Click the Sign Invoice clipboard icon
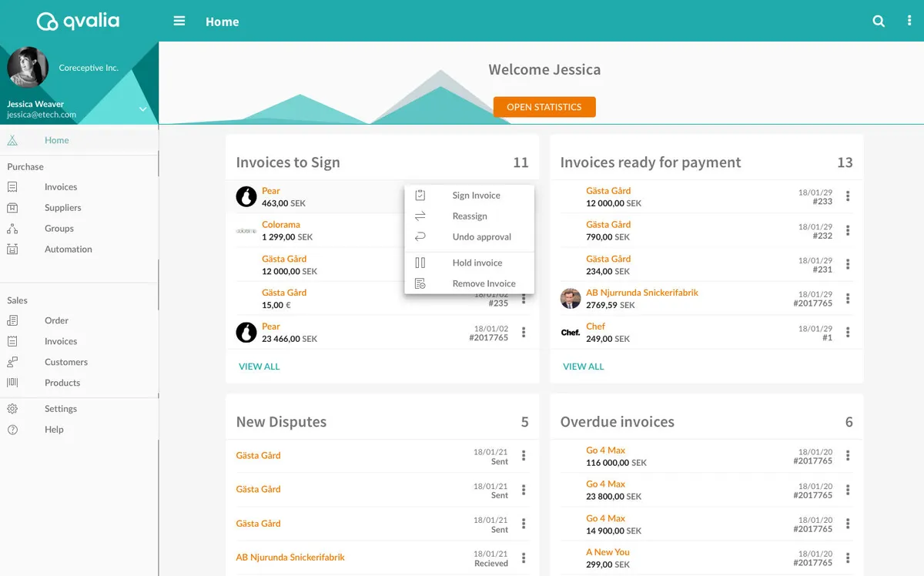The height and width of the screenshot is (576, 924). pyautogui.click(x=420, y=196)
